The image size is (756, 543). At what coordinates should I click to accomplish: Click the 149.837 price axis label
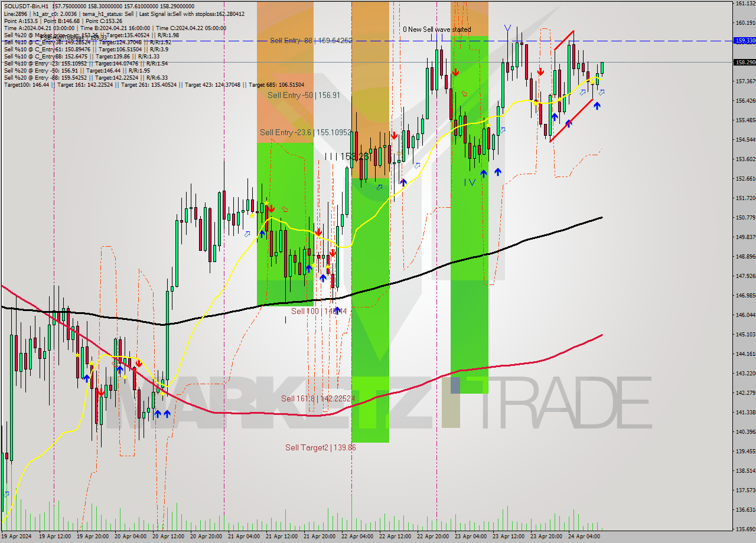click(x=745, y=237)
